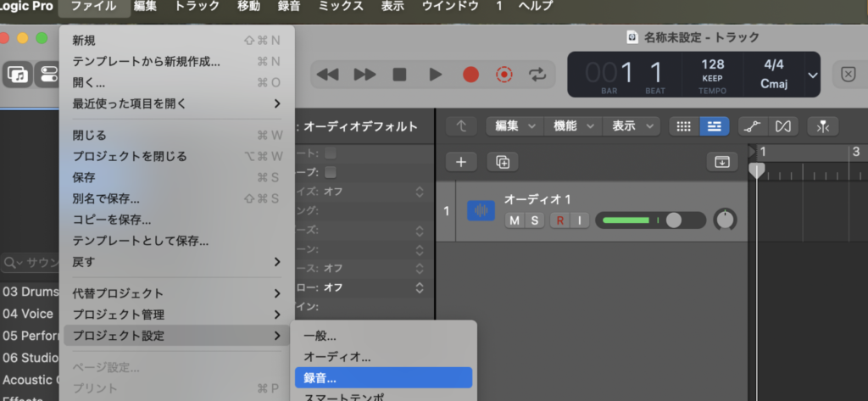
Task: Open the 機能 dropdown in the tracks area
Action: click(x=573, y=126)
